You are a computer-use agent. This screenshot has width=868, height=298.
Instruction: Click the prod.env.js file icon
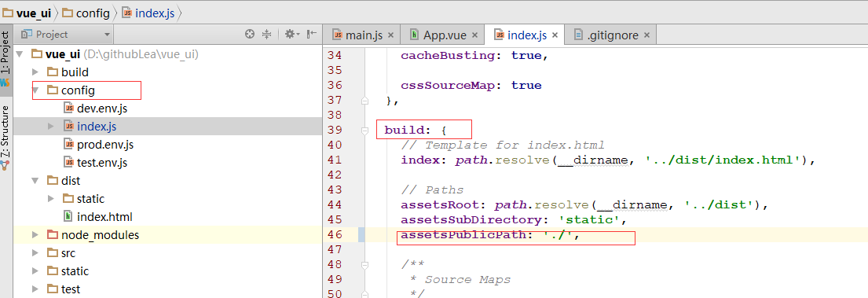pos(68,145)
